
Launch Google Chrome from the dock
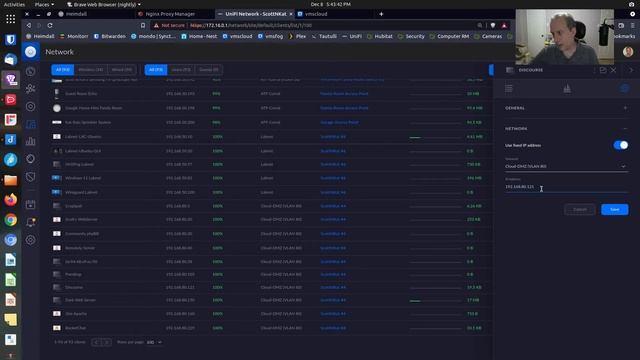tap(11, 220)
